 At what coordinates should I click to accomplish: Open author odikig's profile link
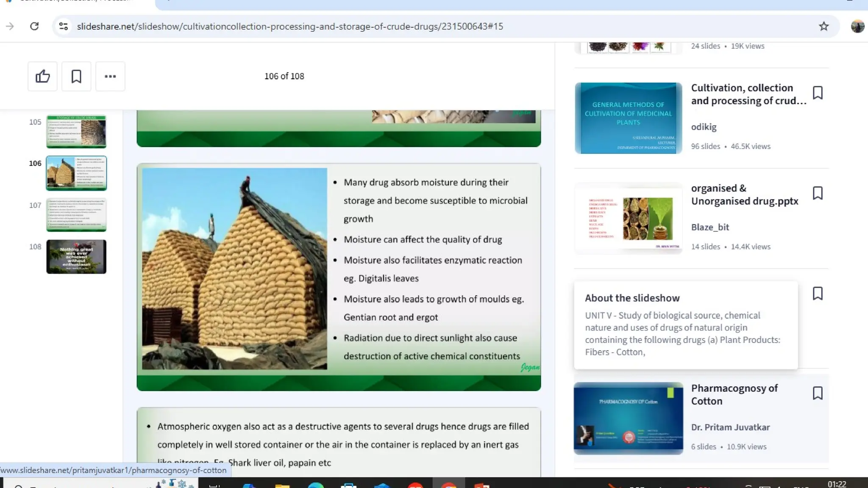(x=704, y=127)
